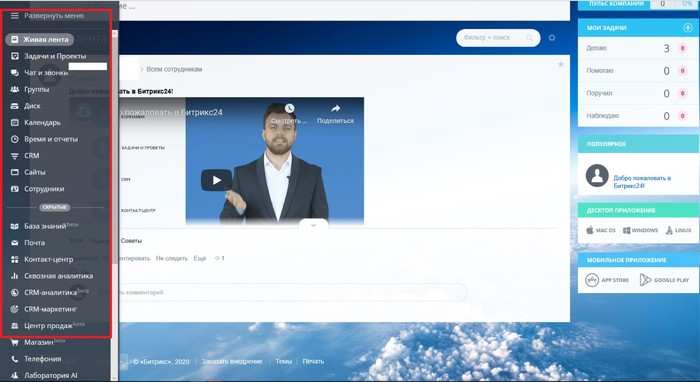Viewport: 700px width, 382px height.
Task: Expand the video post with the down chevron
Action: click(313, 226)
